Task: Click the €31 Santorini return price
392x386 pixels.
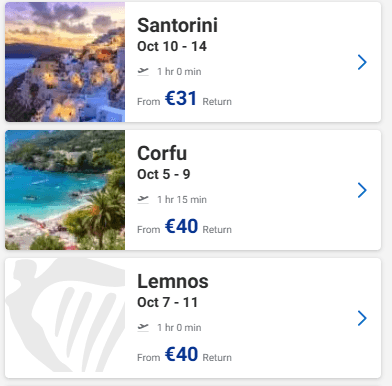Action: click(x=181, y=98)
